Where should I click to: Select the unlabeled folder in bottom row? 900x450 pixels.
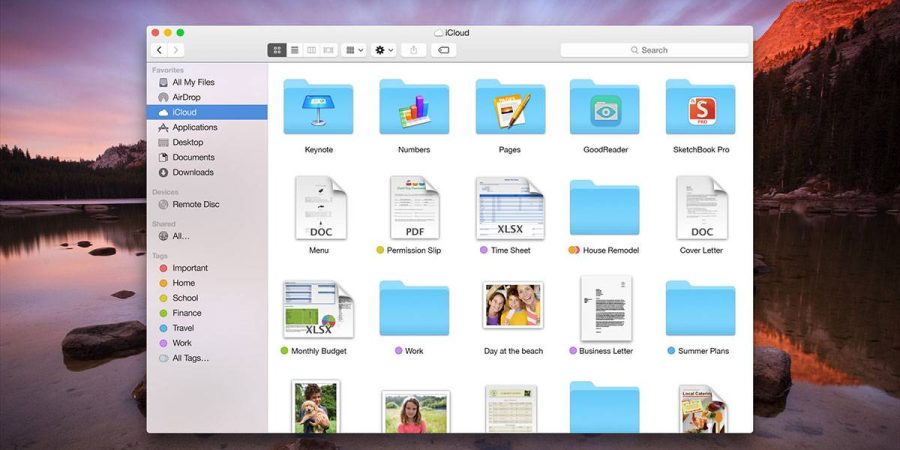point(605,407)
